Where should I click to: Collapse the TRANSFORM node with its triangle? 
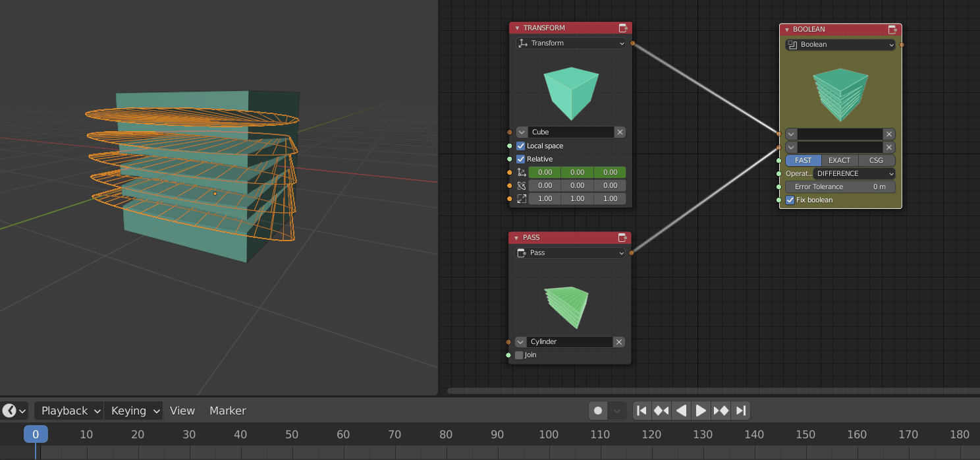pos(517,28)
